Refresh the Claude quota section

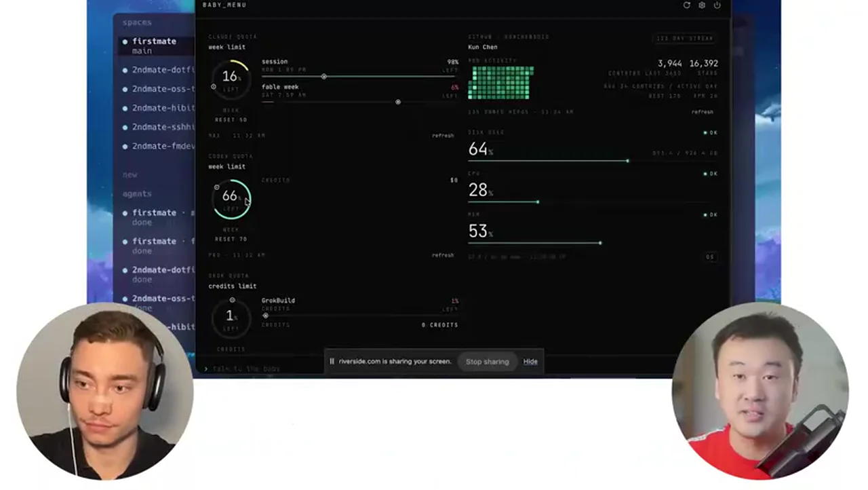443,136
